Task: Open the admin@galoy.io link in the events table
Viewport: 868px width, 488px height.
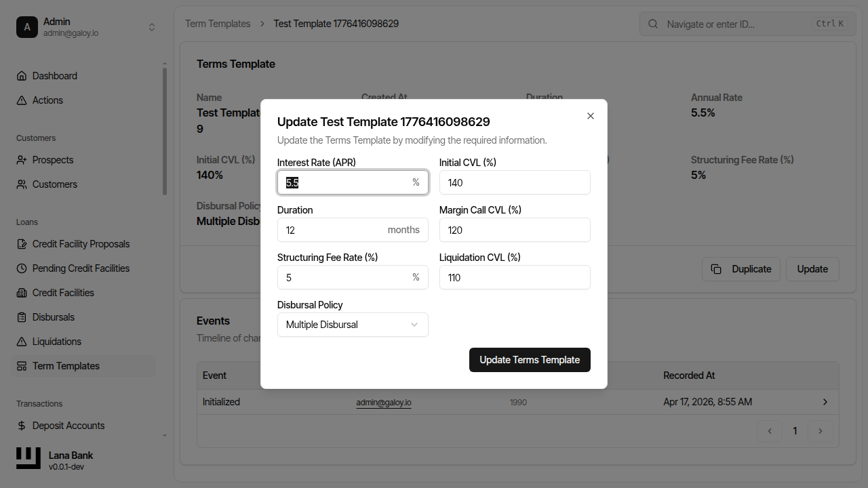Action: pyautogui.click(x=383, y=401)
